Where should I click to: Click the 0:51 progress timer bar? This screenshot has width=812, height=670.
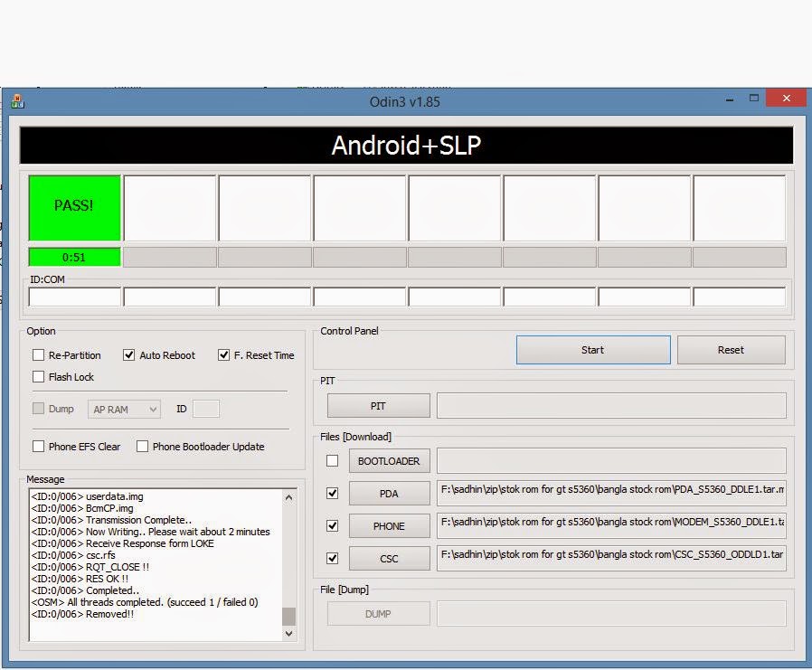[x=74, y=258]
